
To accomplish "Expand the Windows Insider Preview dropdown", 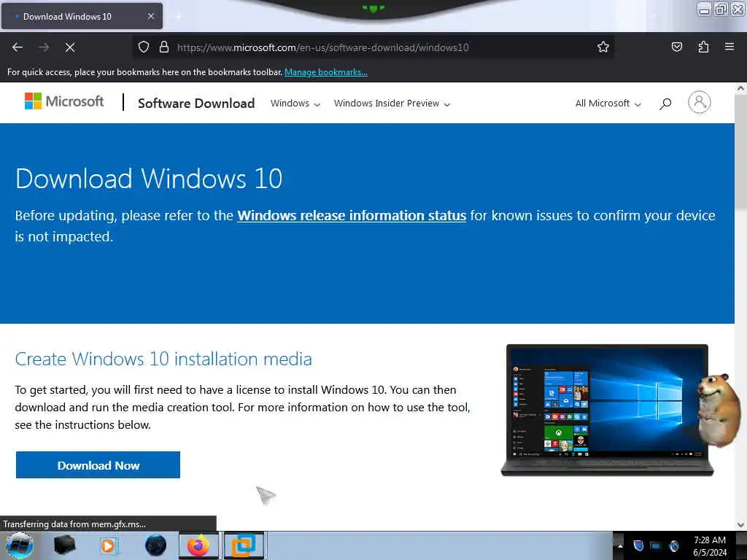I will [x=392, y=104].
